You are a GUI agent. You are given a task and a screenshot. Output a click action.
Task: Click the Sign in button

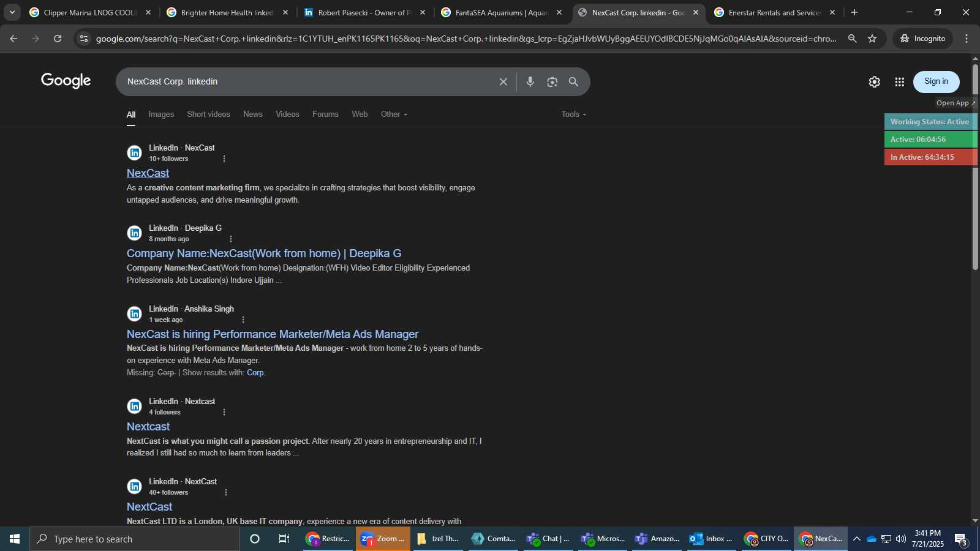coord(936,81)
